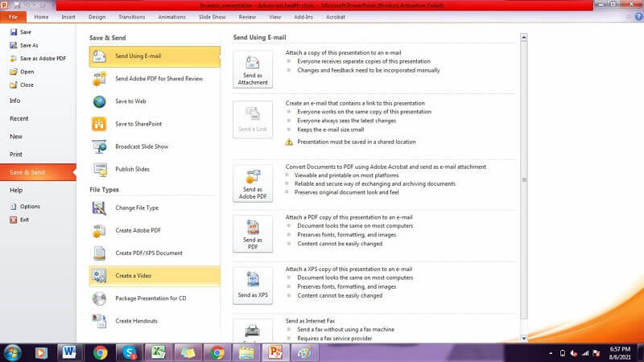Select Create Handouts option

tap(155, 321)
